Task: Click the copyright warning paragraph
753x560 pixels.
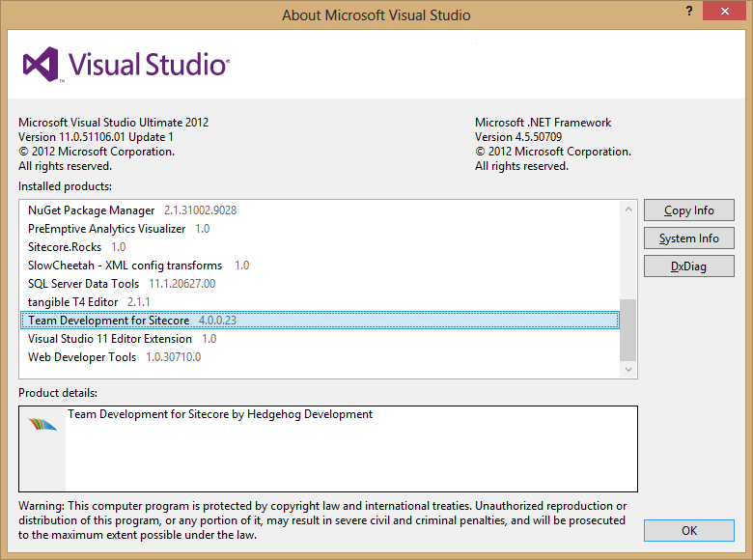Action: (x=322, y=520)
